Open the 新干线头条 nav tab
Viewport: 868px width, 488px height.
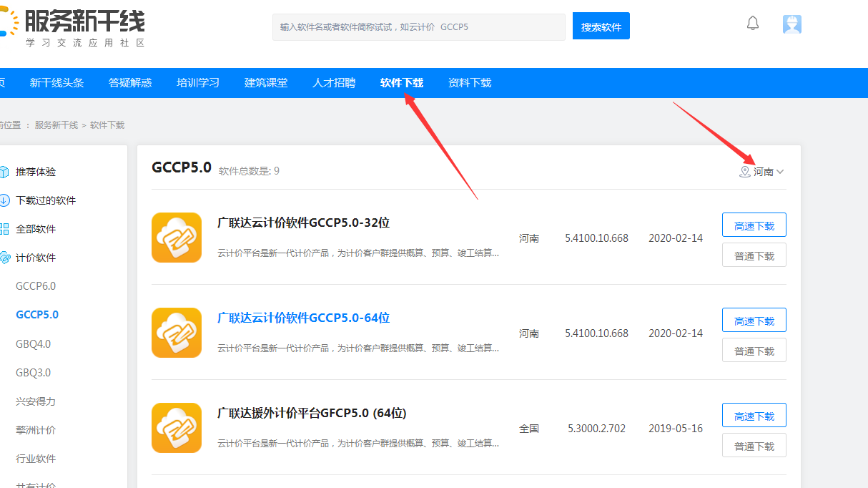coord(56,83)
